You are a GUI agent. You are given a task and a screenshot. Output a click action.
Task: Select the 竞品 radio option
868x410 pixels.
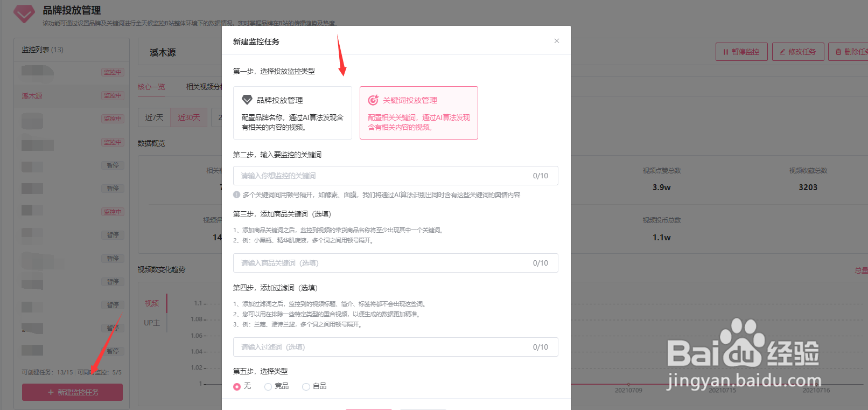pyautogui.click(x=268, y=386)
